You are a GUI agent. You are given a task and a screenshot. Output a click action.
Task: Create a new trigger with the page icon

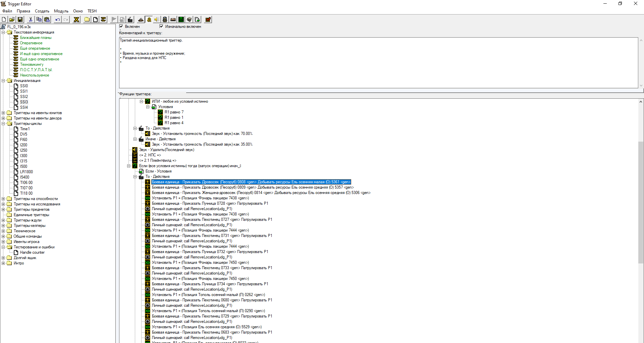click(95, 19)
